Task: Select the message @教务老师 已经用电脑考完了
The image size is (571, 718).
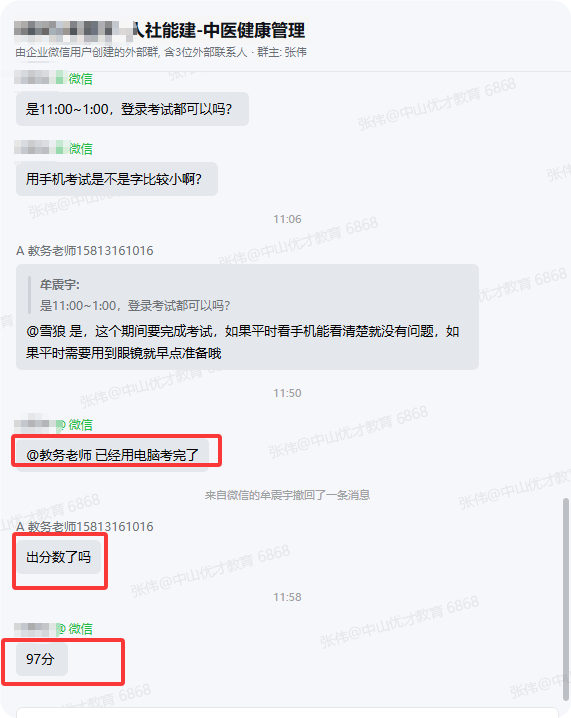Action: pos(112,455)
